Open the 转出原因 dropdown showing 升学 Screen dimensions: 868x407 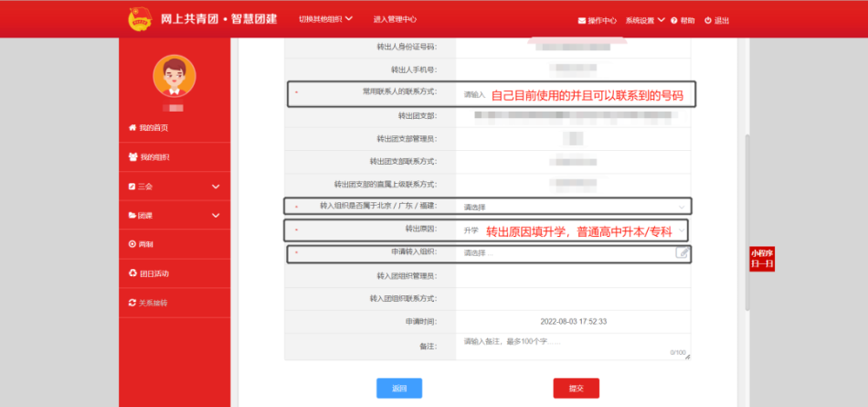tap(572, 230)
